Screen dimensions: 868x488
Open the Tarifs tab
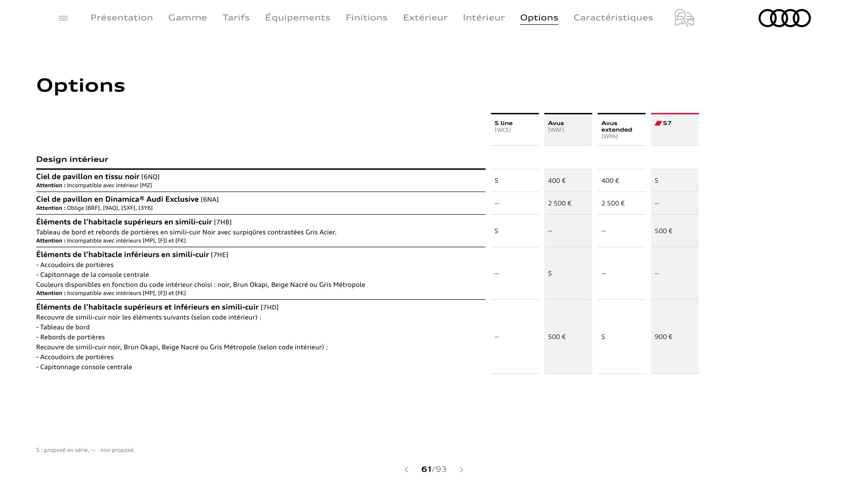(x=236, y=17)
